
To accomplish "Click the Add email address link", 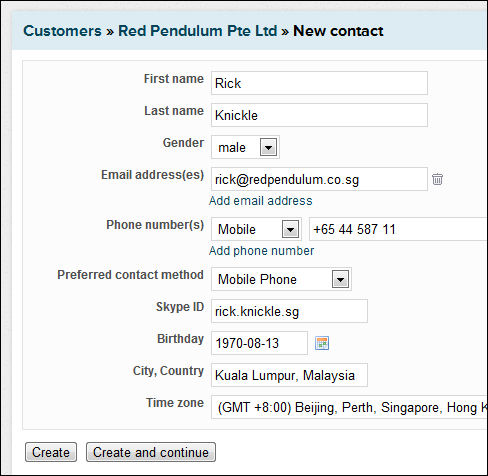I will pyautogui.click(x=261, y=201).
